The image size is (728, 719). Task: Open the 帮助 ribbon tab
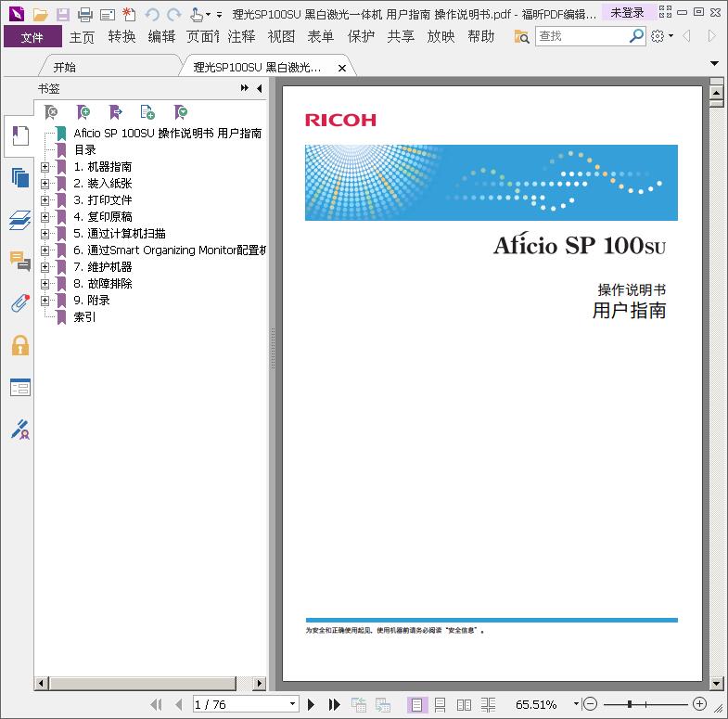click(x=481, y=37)
